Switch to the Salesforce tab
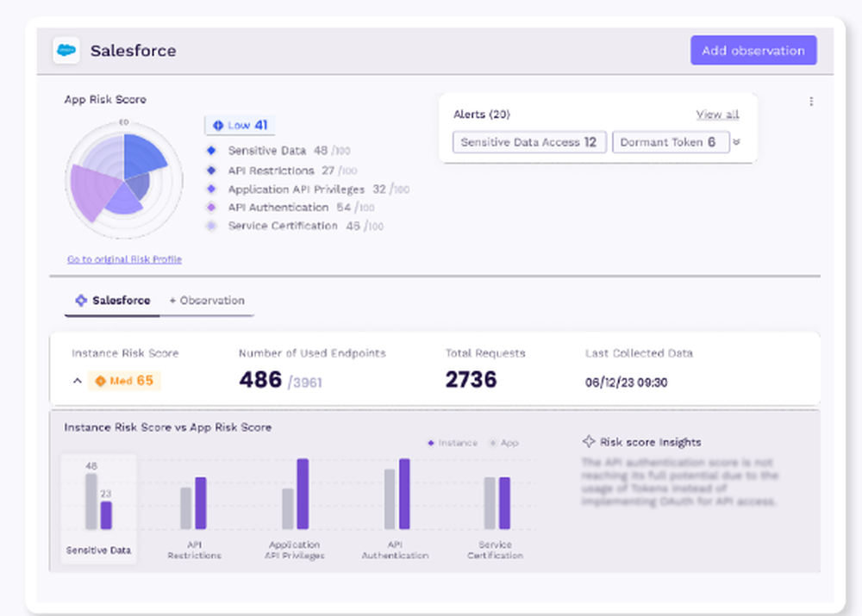This screenshot has width=862, height=616. tap(113, 301)
